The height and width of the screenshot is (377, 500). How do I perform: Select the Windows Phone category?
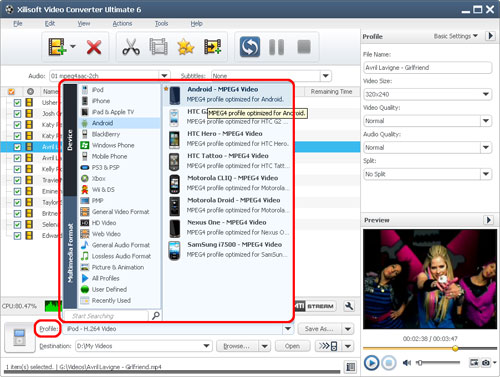click(x=120, y=145)
